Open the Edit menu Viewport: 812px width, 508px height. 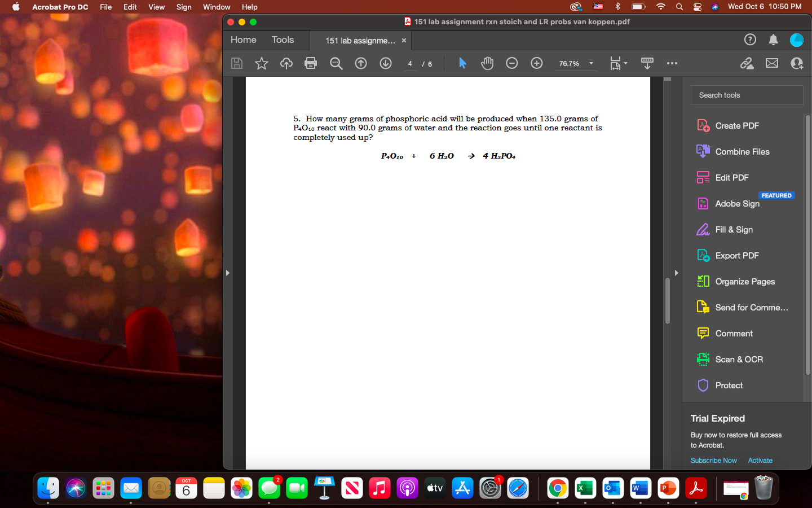[130, 7]
